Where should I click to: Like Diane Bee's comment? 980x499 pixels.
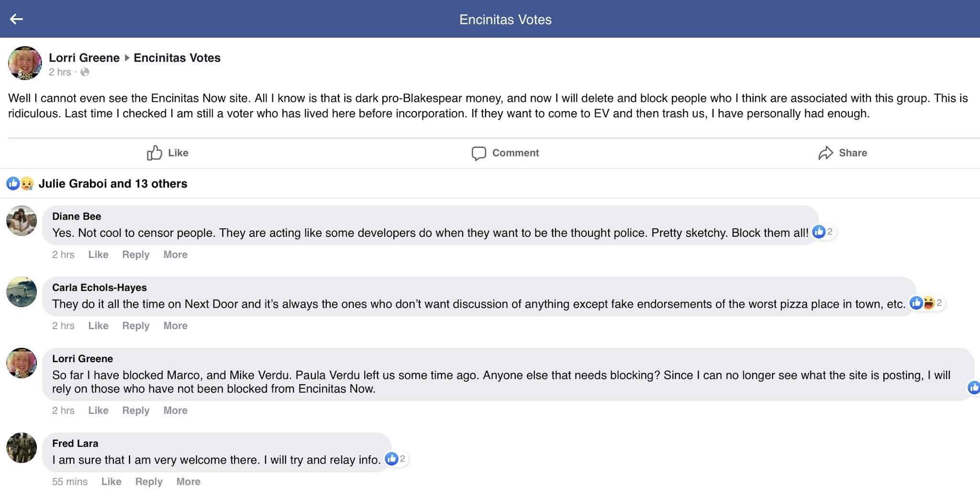pos(98,255)
